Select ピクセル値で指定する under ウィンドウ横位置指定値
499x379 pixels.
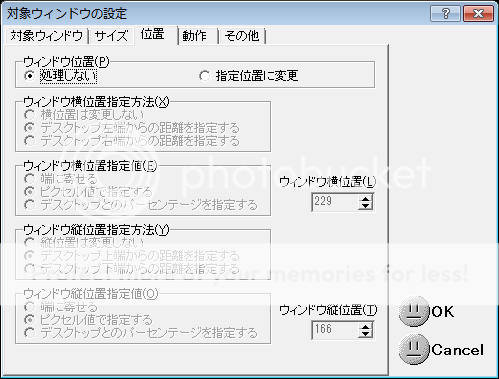tap(88, 192)
